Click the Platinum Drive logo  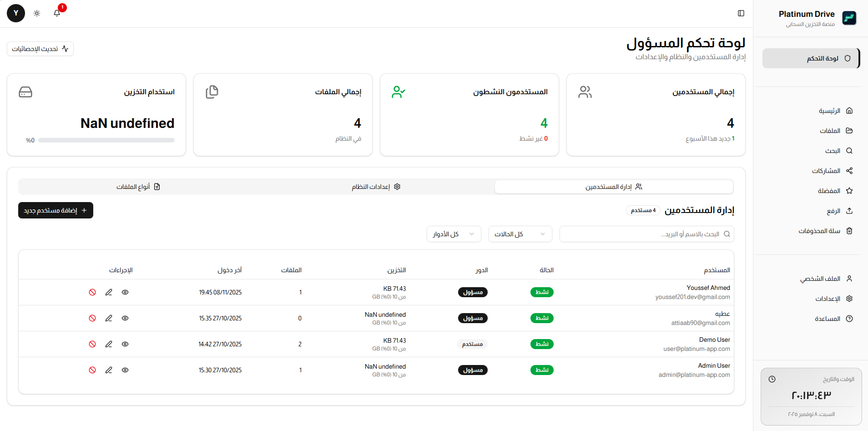coord(849,18)
